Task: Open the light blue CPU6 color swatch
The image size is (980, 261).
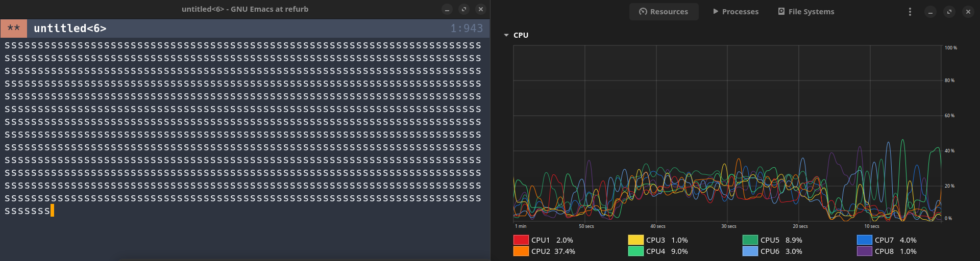Action: (750, 251)
